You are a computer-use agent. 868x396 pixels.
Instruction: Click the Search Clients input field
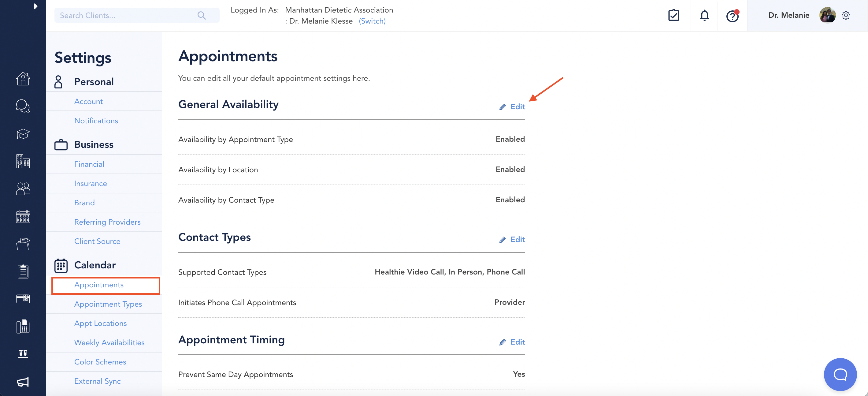137,16
